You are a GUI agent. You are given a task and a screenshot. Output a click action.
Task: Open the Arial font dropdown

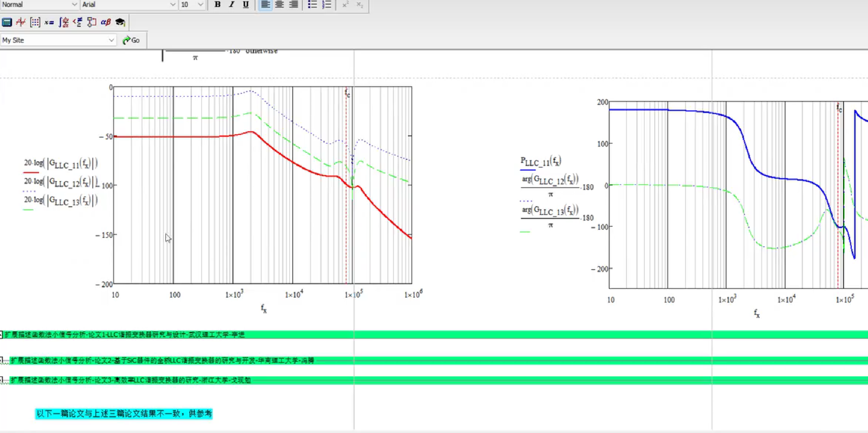[x=172, y=4]
